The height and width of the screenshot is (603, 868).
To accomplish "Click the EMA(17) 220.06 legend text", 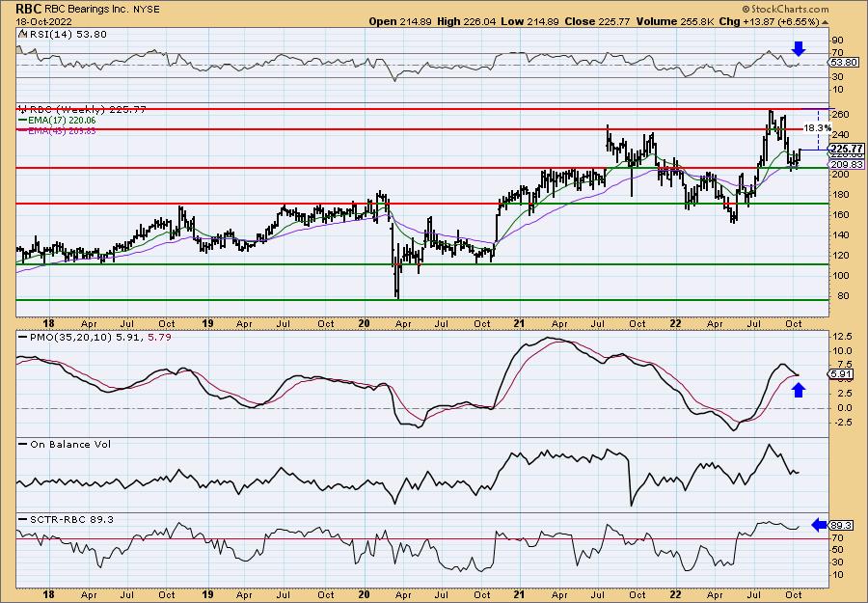I will (62, 121).
